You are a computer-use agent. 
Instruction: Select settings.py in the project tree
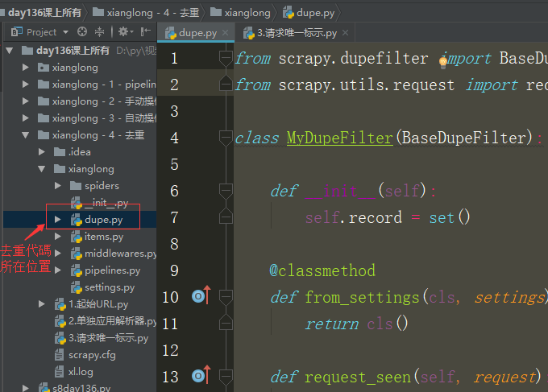109,287
